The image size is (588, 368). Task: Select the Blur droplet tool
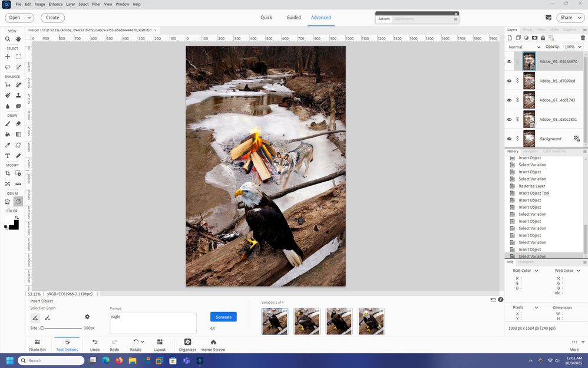[8, 106]
